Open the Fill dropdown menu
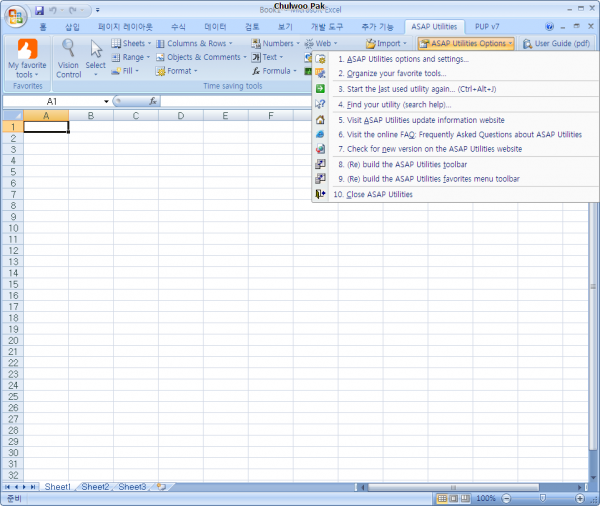Screen dimensions: 600x506 click(x=125, y=71)
